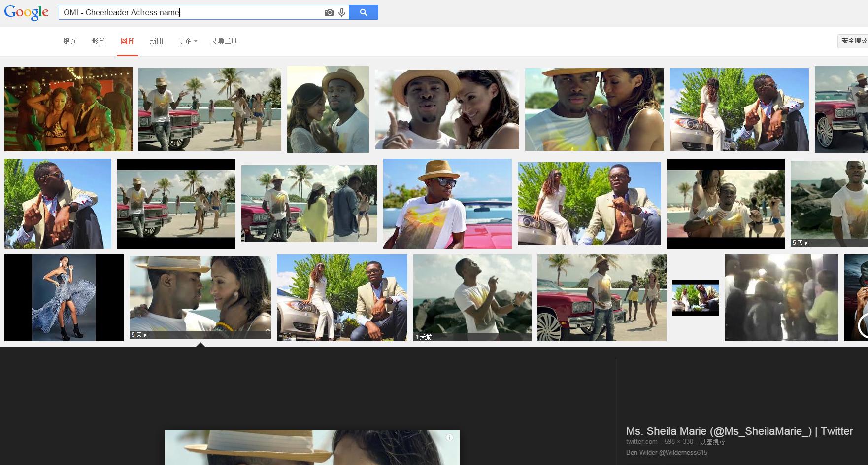Open thumbnail of man on rocks labeled 1 天前

click(x=472, y=298)
